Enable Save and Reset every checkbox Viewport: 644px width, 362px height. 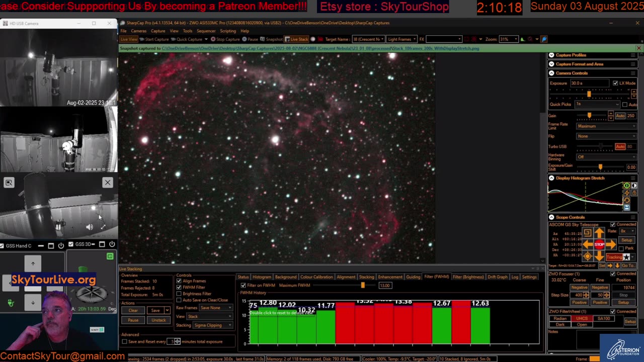[x=124, y=342]
